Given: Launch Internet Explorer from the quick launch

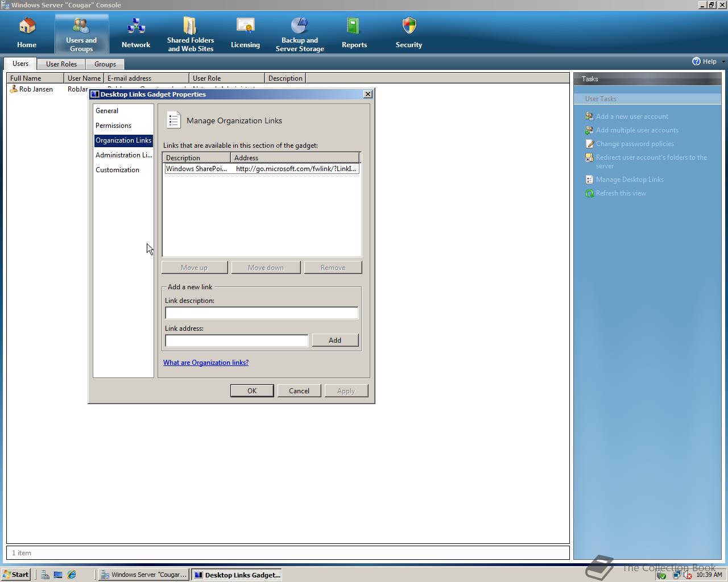Looking at the screenshot, I should coord(72,575).
